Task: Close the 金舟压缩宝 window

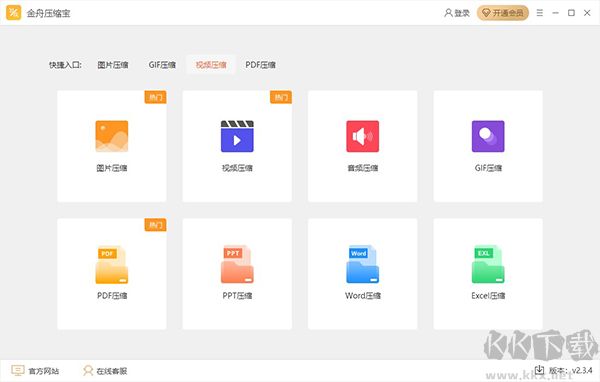Action: pyautogui.click(x=587, y=13)
